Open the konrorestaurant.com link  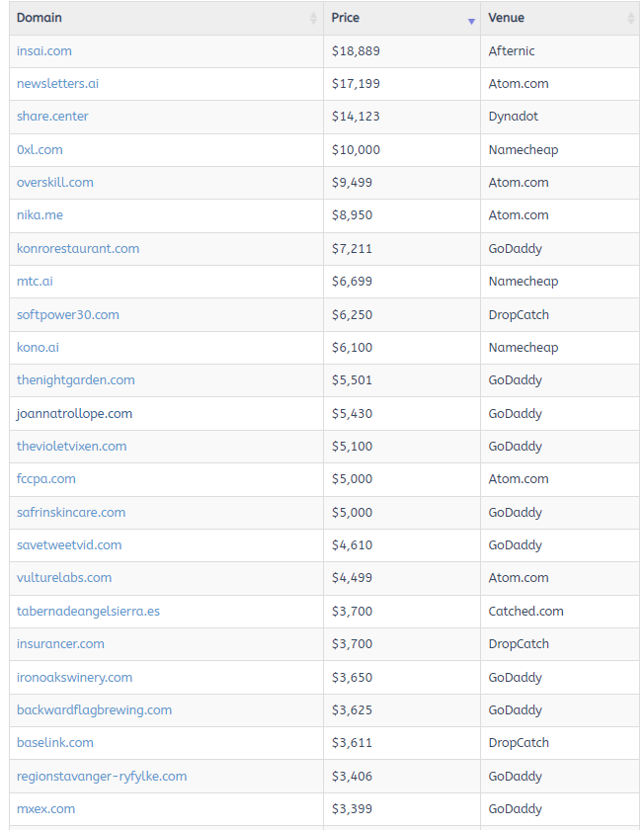[x=78, y=248]
